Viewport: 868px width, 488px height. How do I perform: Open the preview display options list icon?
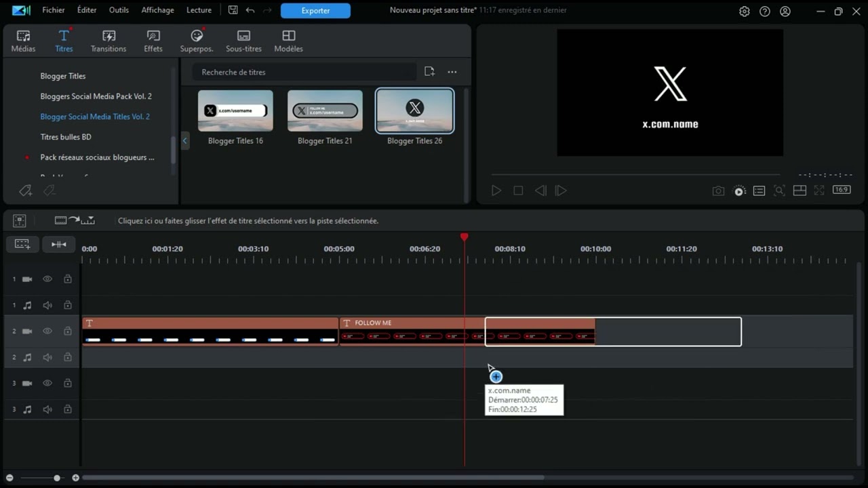759,191
